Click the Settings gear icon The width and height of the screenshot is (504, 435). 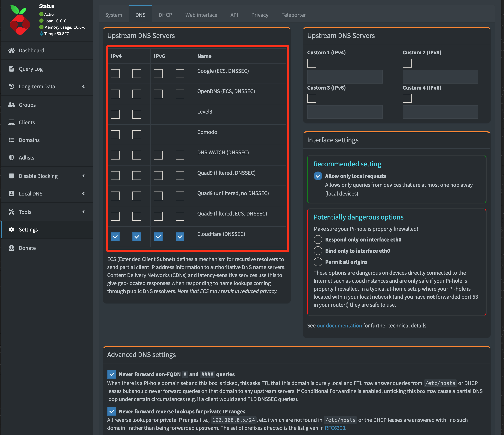click(11, 229)
